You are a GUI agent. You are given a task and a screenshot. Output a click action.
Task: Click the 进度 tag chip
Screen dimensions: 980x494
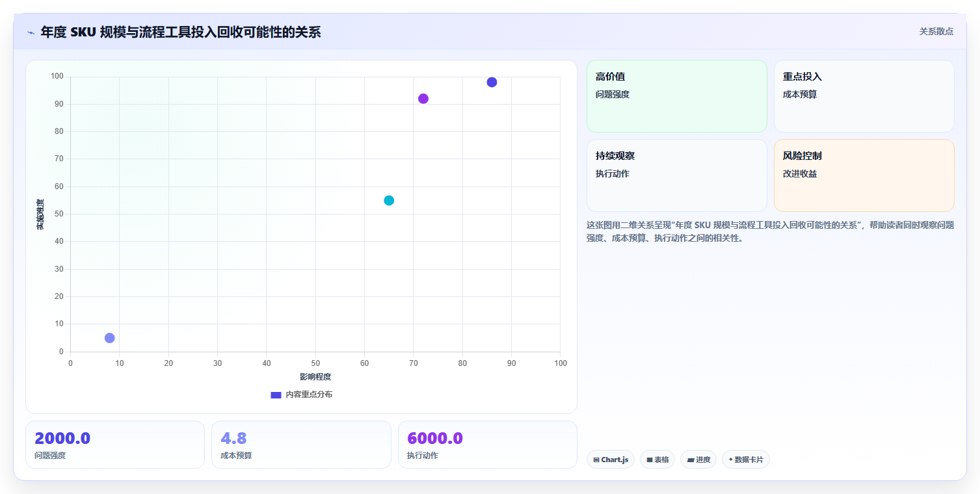coord(698,460)
